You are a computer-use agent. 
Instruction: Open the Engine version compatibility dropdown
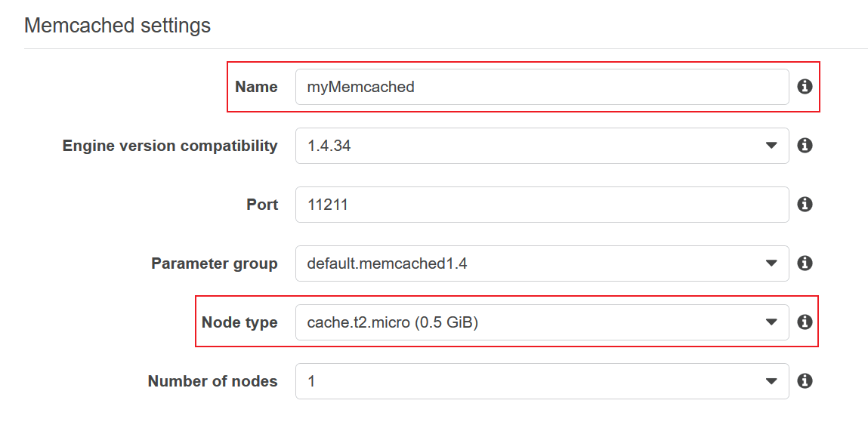click(541, 146)
